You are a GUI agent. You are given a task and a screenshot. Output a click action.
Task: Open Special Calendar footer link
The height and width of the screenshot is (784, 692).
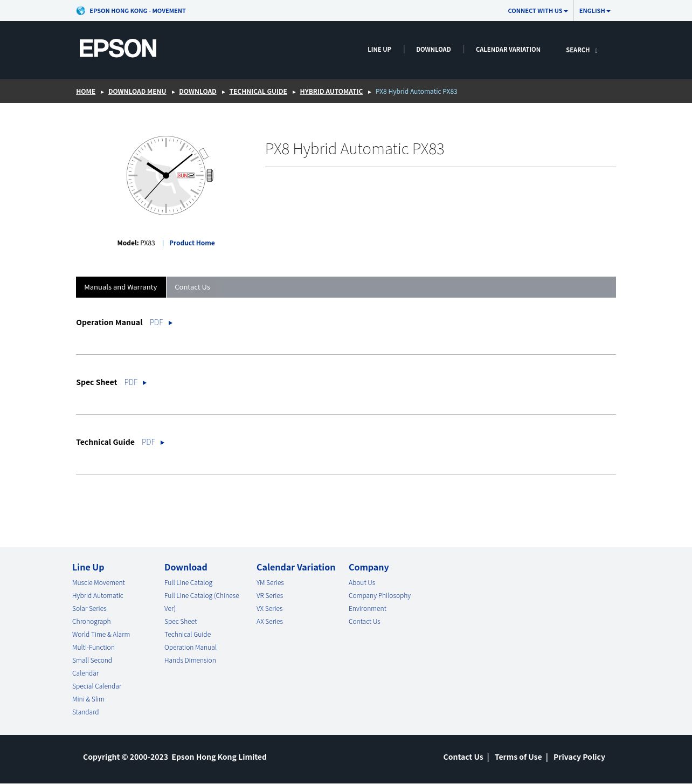pos(97,686)
